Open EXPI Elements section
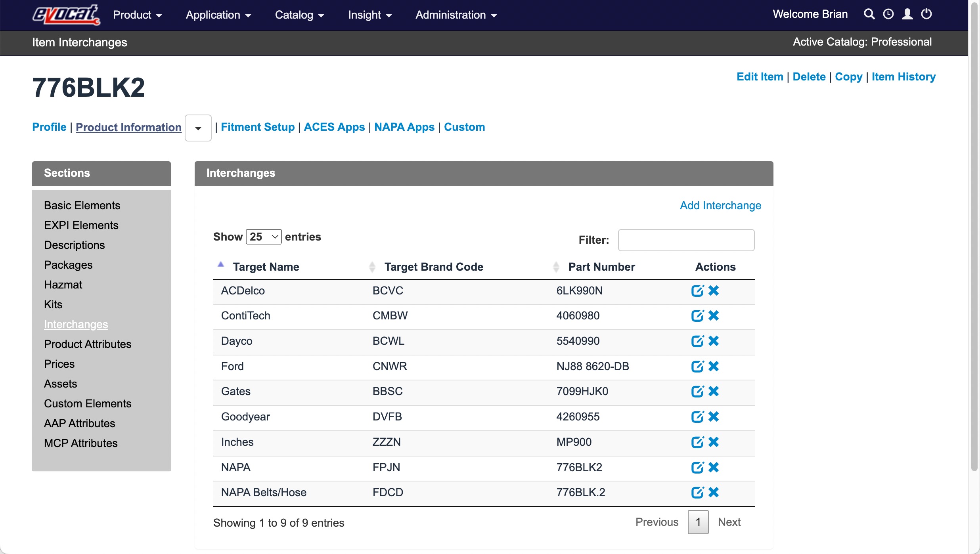The height and width of the screenshot is (554, 980). [x=81, y=225]
